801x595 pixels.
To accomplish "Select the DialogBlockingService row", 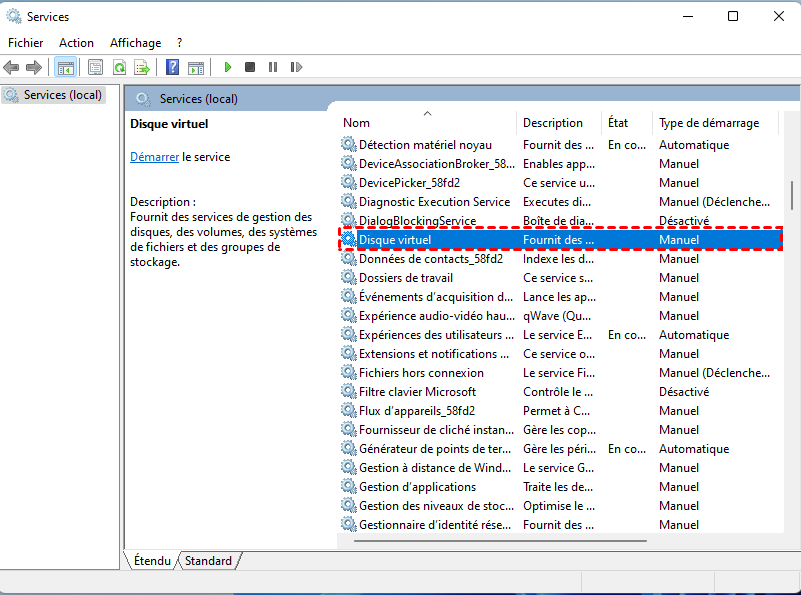I will [560, 221].
